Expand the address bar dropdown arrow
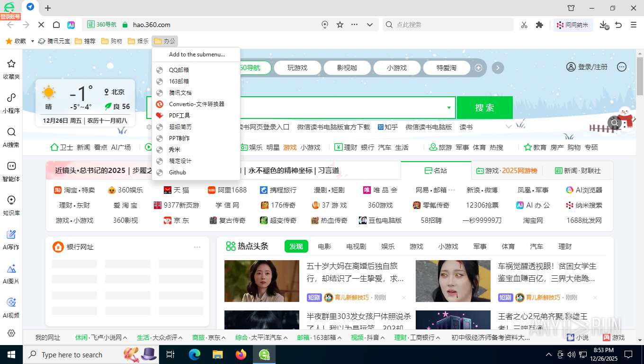Image resolution: width=644 pixels, height=364 pixels. point(370,25)
